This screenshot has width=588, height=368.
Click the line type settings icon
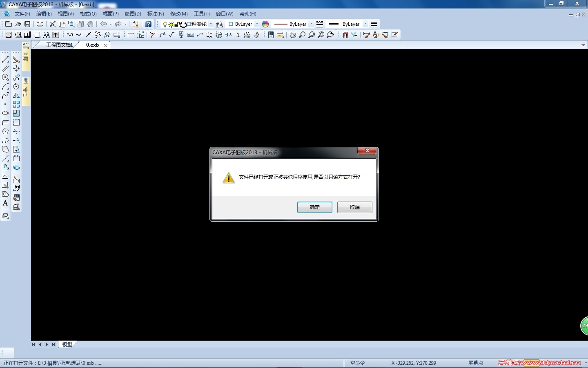pos(320,24)
